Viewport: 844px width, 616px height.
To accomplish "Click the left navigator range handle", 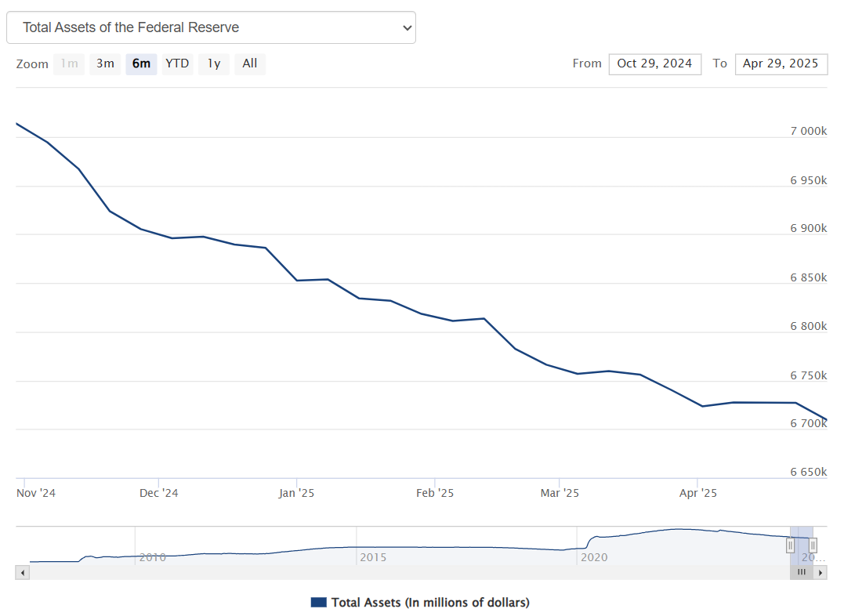I will (790, 545).
